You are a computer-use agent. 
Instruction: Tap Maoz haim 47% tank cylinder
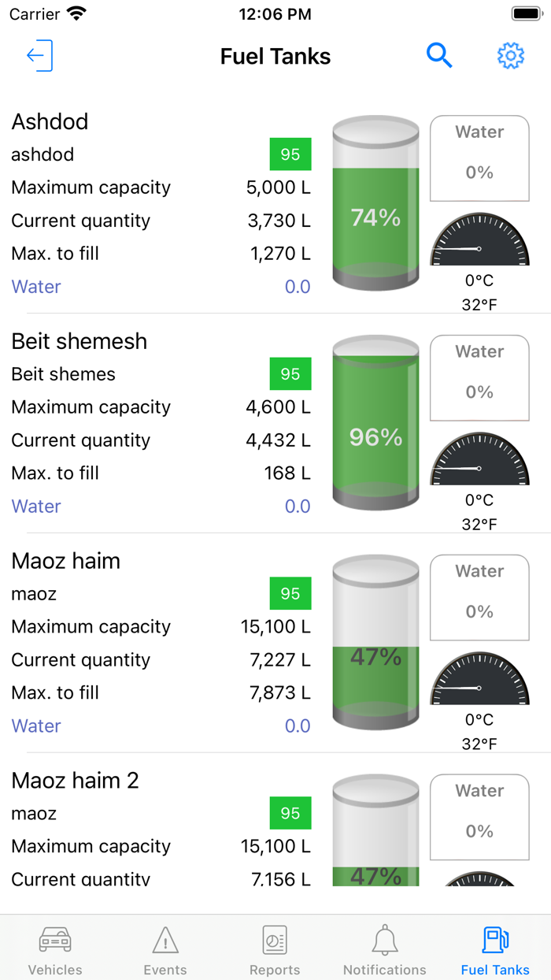(x=375, y=642)
